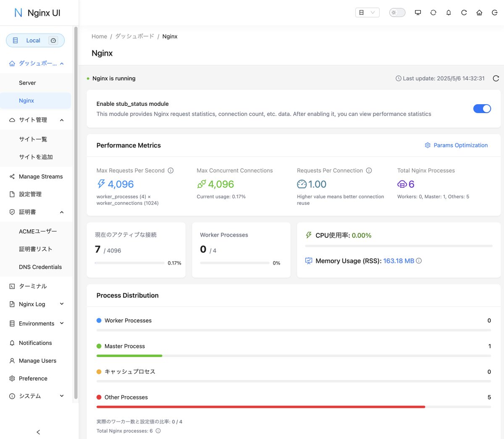The image size is (504, 439).
Task: Click the Manage Users person icon
Action: [12, 360]
